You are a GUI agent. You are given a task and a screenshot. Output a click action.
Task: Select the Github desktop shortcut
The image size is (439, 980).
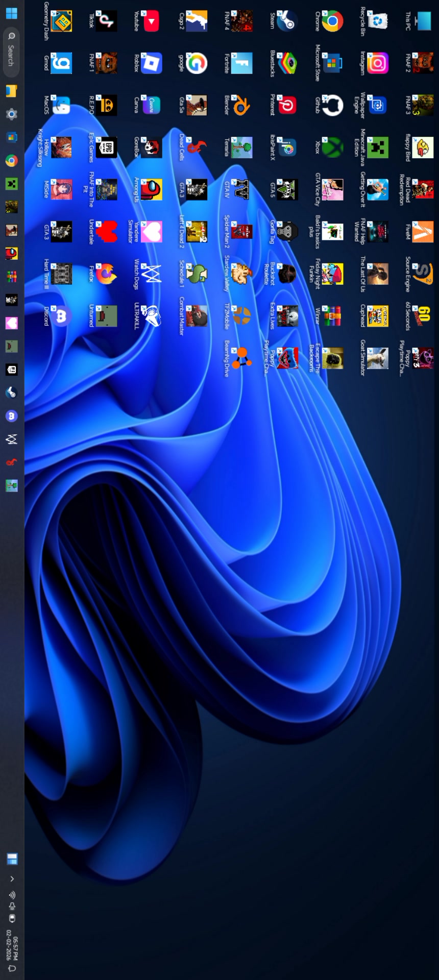tap(332, 106)
